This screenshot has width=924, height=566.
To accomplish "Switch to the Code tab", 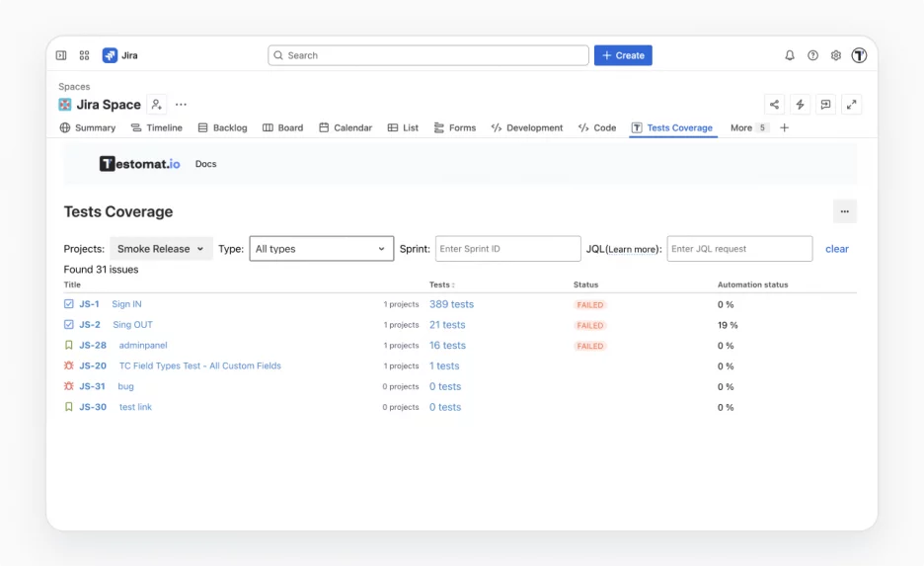I will (597, 128).
